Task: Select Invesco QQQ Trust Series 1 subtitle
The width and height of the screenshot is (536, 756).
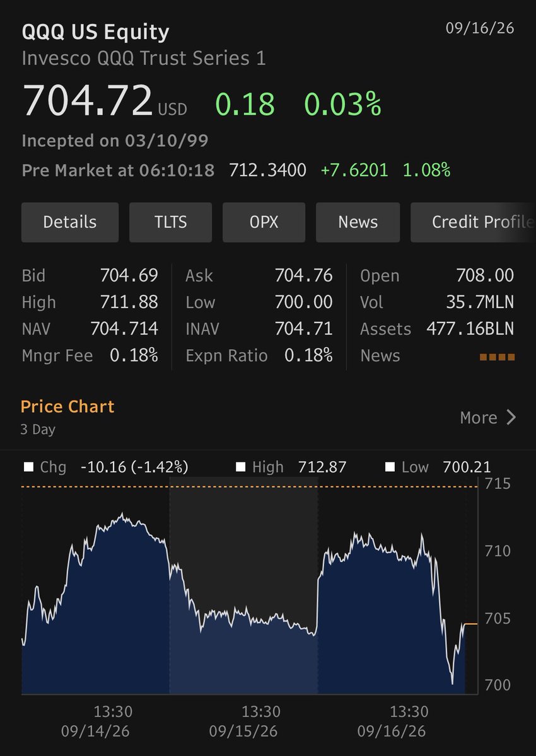Action: point(144,59)
